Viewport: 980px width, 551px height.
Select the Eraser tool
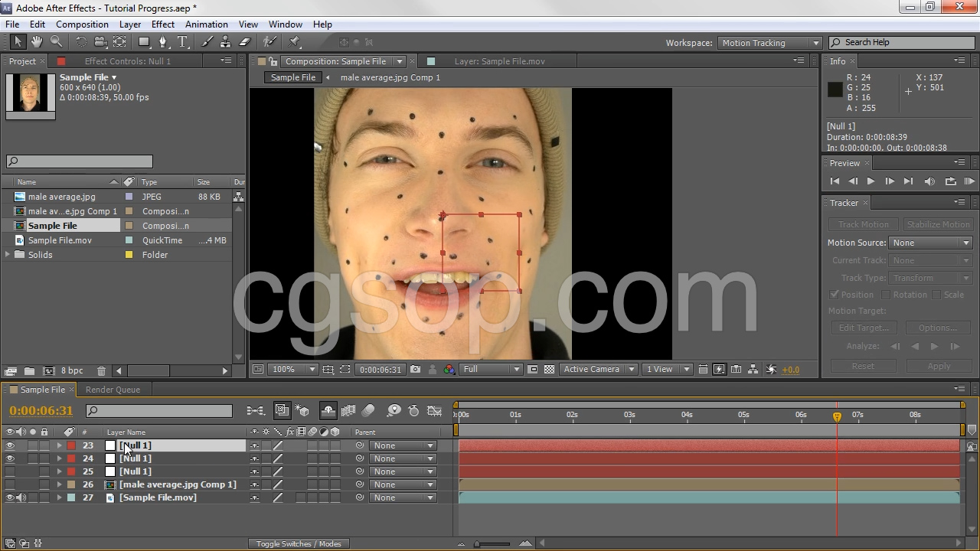coord(245,42)
